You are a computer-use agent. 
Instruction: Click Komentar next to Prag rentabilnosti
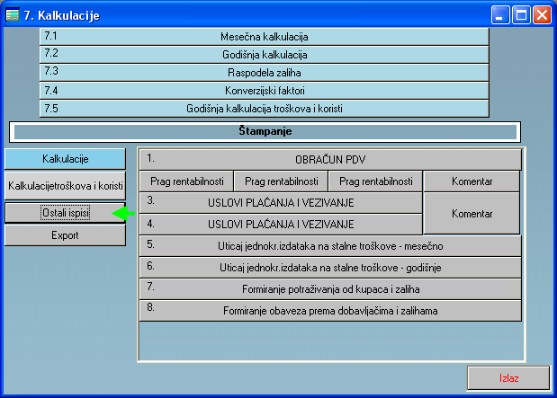pyautogui.click(x=471, y=181)
